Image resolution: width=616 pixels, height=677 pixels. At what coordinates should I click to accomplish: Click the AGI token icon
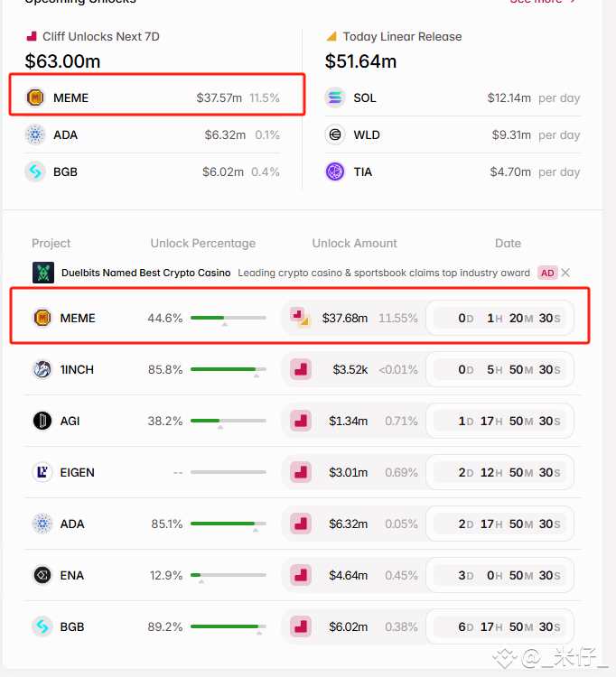42,421
